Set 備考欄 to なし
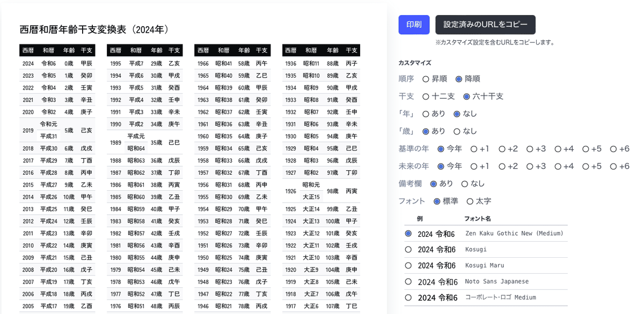 pos(465,184)
